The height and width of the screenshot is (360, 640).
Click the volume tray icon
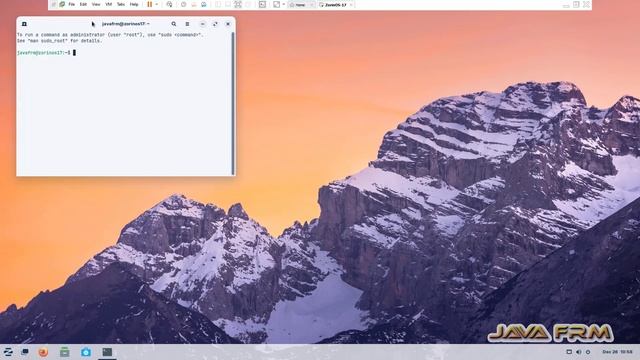point(578,352)
